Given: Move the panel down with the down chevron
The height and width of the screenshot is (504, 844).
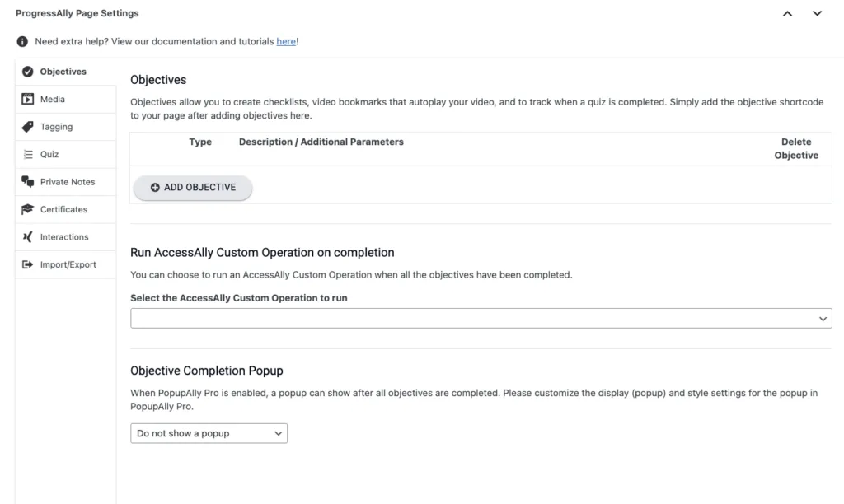Looking at the screenshot, I should [818, 13].
